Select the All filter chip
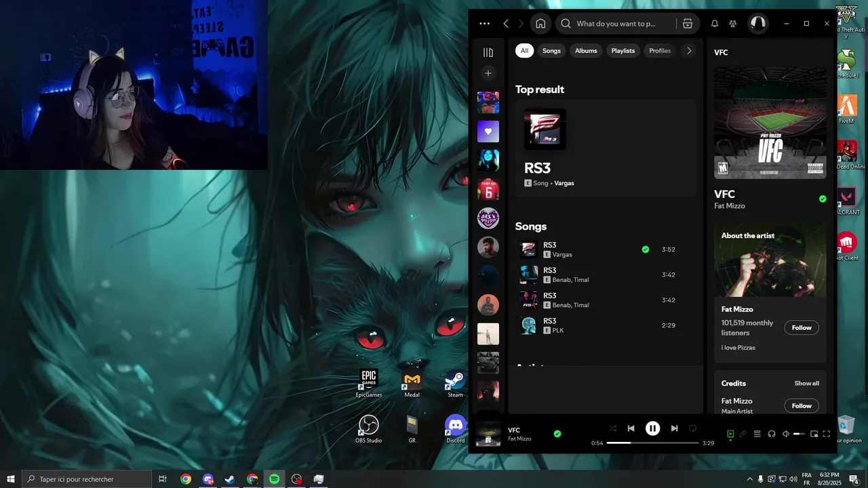Viewport: 868px width, 488px height. (524, 51)
